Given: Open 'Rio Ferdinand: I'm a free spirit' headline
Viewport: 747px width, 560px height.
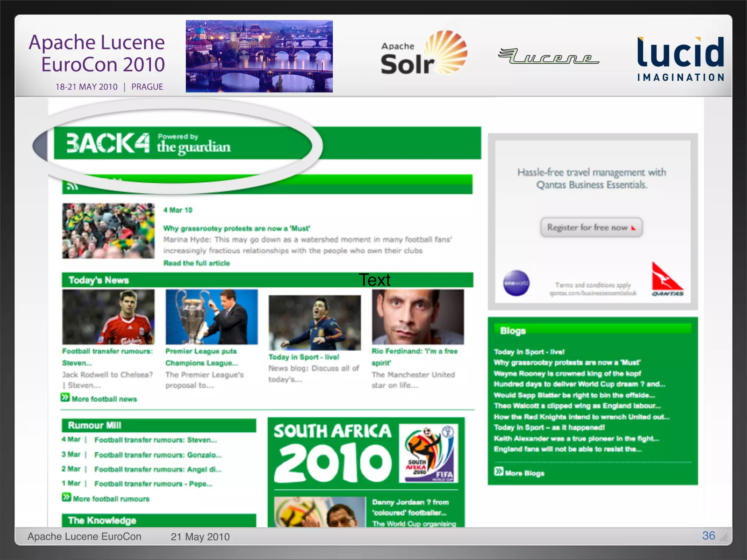Looking at the screenshot, I should click(x=415, y=357).
